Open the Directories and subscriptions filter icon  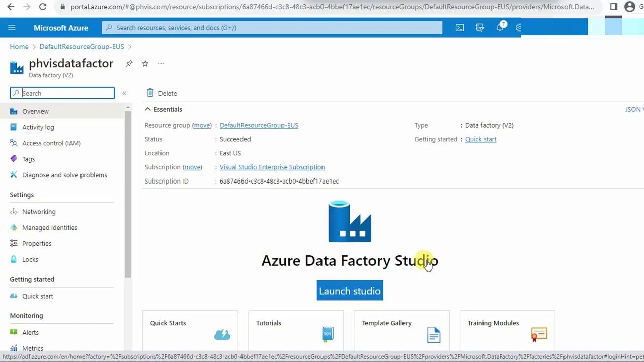click(x=480, y=28)
